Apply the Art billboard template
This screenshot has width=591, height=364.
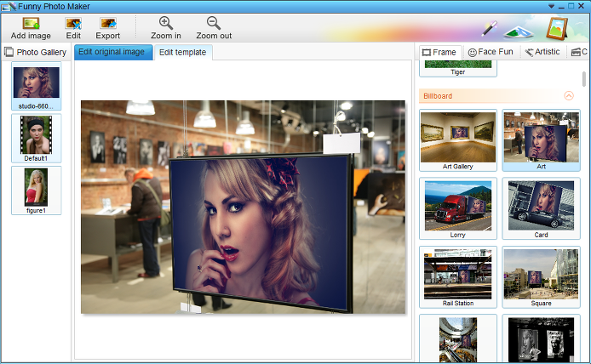coord(542,140)
